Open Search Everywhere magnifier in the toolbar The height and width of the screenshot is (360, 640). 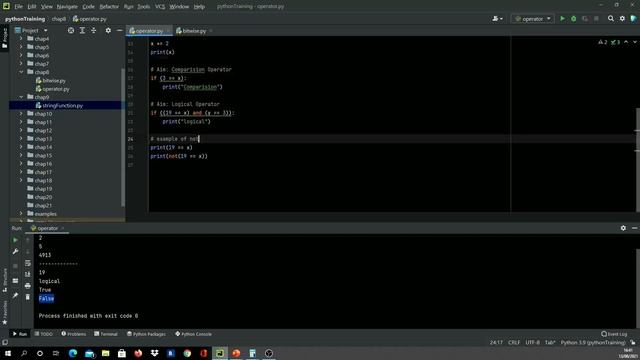coord(611,19)
